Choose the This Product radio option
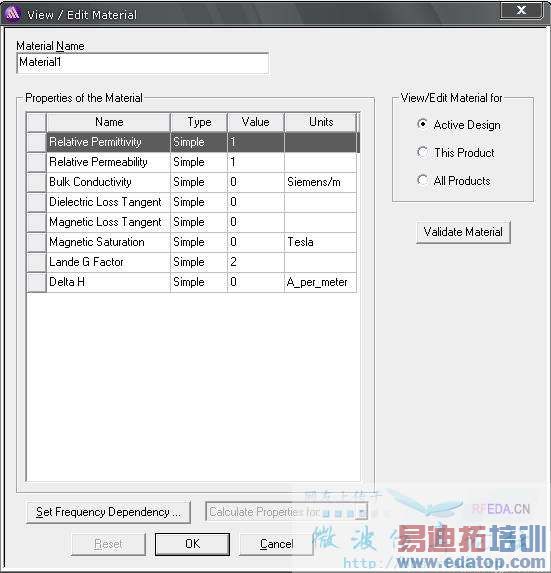Screen dimensions: 551x573 tap(422, 152)
